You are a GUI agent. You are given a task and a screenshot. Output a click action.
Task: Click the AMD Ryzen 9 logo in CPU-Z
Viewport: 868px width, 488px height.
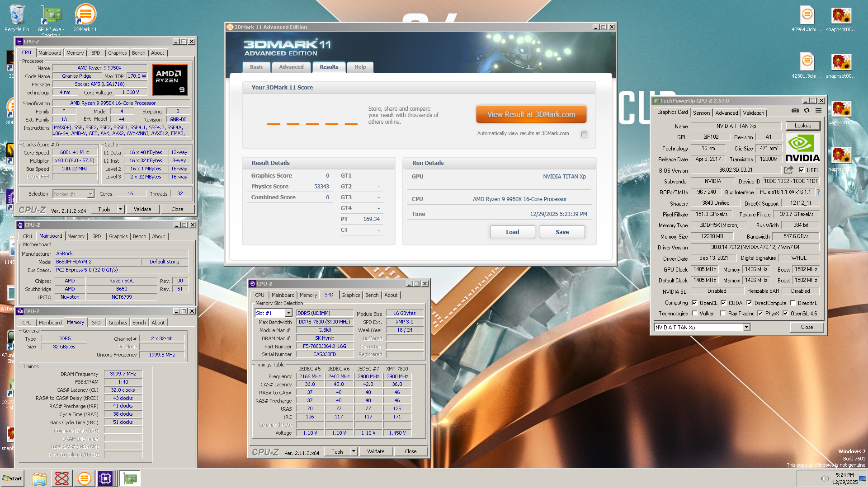(170, 80)
